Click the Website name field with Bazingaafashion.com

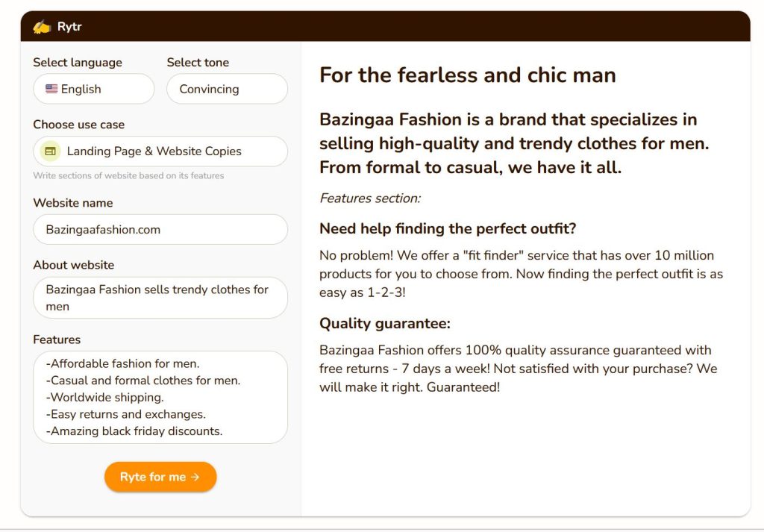coord(160,230)
